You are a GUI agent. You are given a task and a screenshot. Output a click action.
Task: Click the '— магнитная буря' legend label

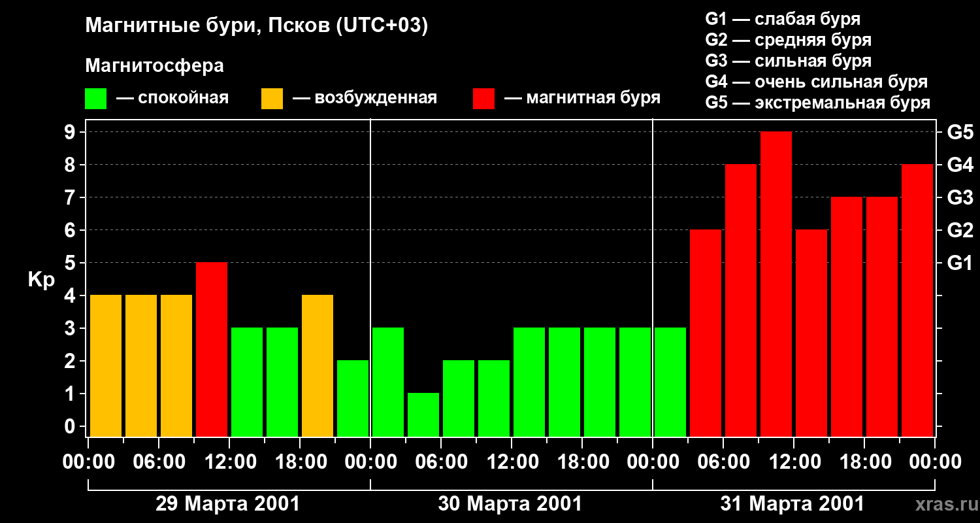(x=582, y=99)
